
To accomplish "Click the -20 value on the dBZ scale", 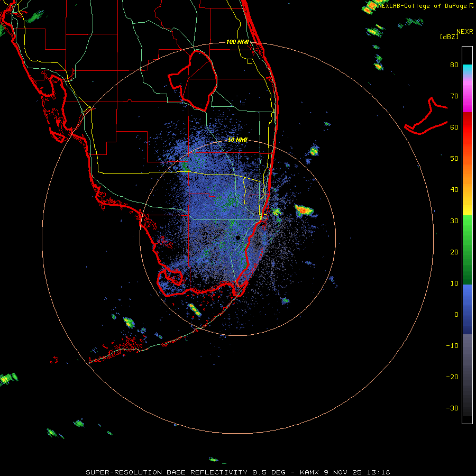I will coord(452,377).
